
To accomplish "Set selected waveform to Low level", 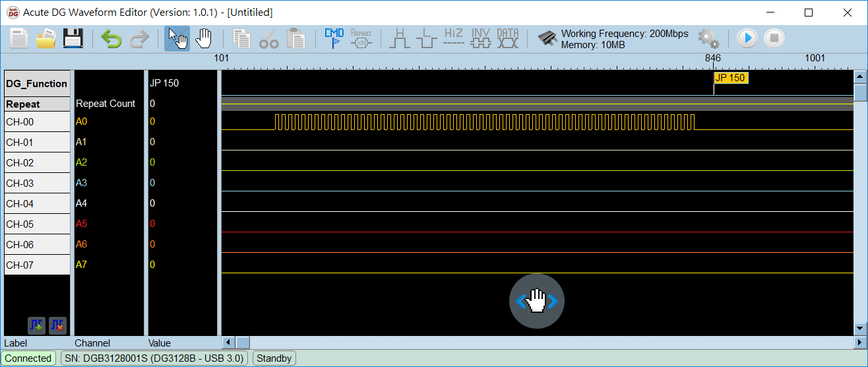I will [427, 39].
